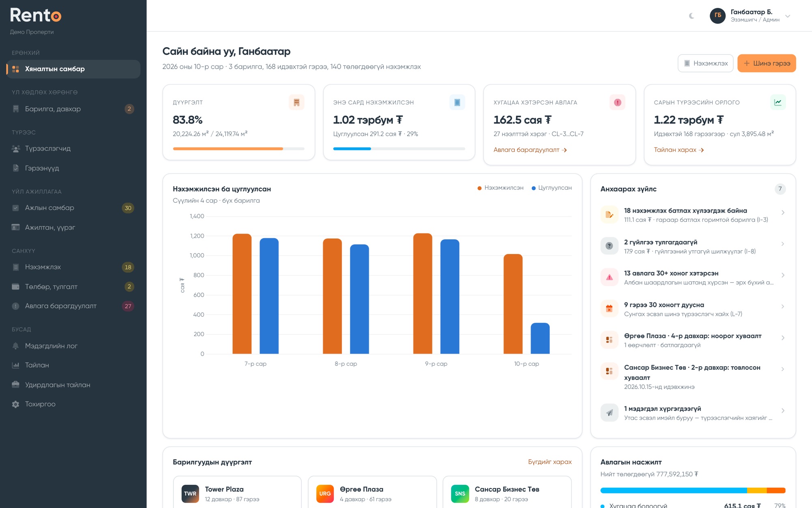Open Түрээслэгчид tenants page
Image resolution: width=812 pixels, height=508 pixels.
click(73, 149)
